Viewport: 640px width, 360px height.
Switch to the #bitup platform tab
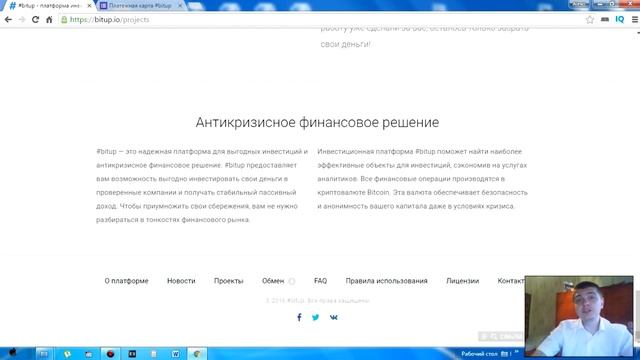[49, 6]
